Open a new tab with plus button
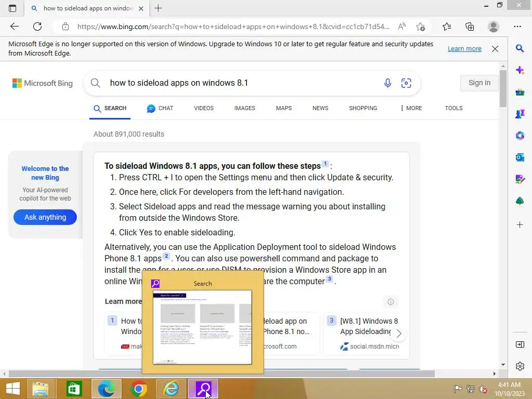Viewport: 532px width, 399px height. tap(158, 8)
